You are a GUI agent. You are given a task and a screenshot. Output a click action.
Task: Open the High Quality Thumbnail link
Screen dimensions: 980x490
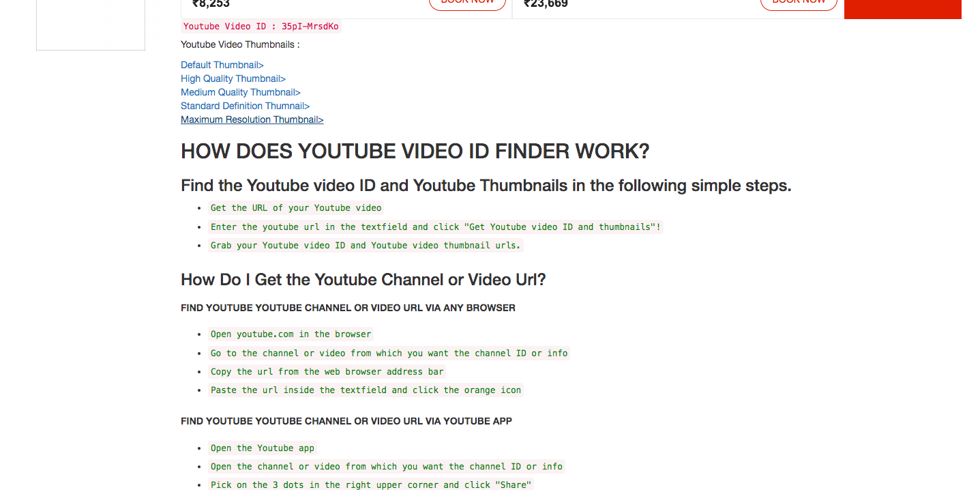click(233, 78)
